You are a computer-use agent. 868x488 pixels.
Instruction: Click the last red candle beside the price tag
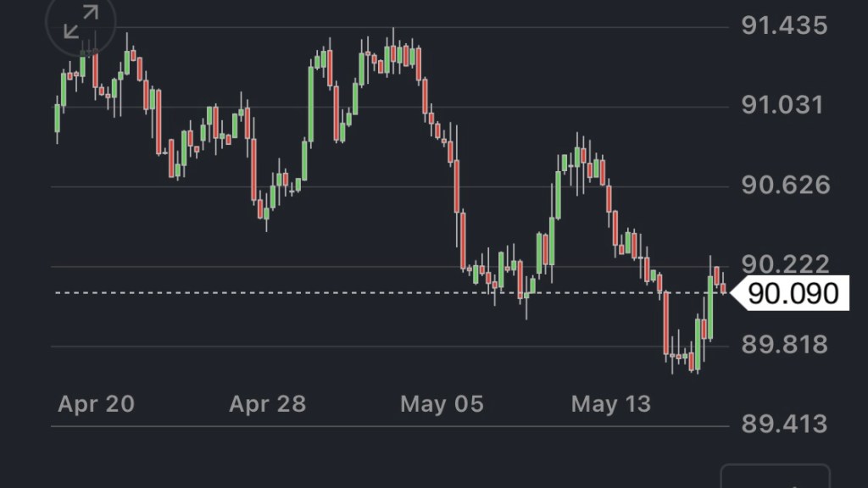723,288
